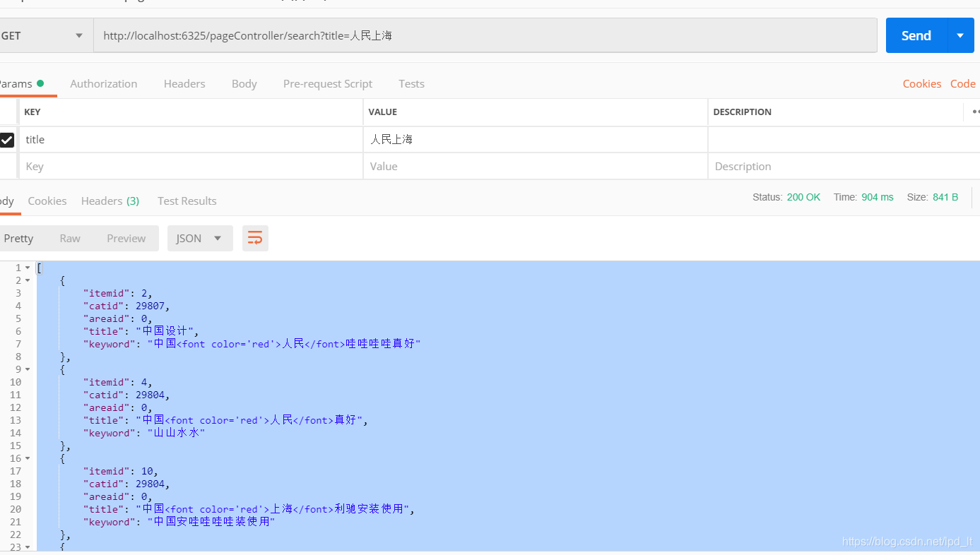
Task: Click the empty Value input field
Action: [536, 167]
